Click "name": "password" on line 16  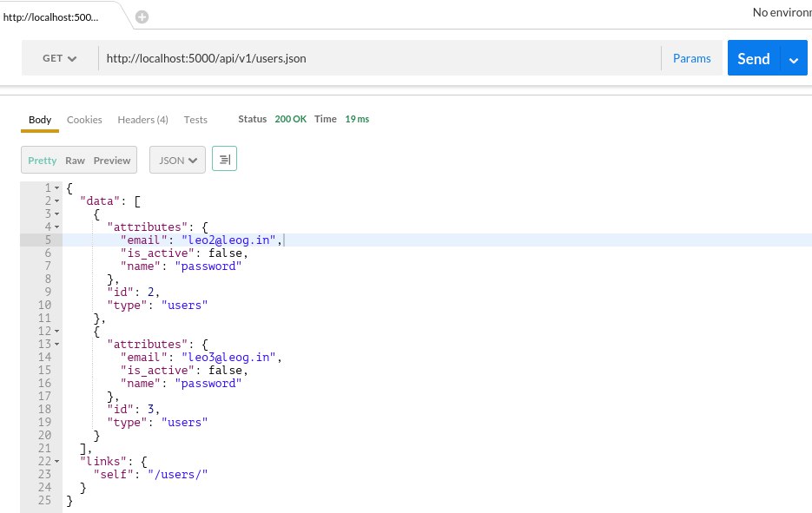(x=181, y=384)
